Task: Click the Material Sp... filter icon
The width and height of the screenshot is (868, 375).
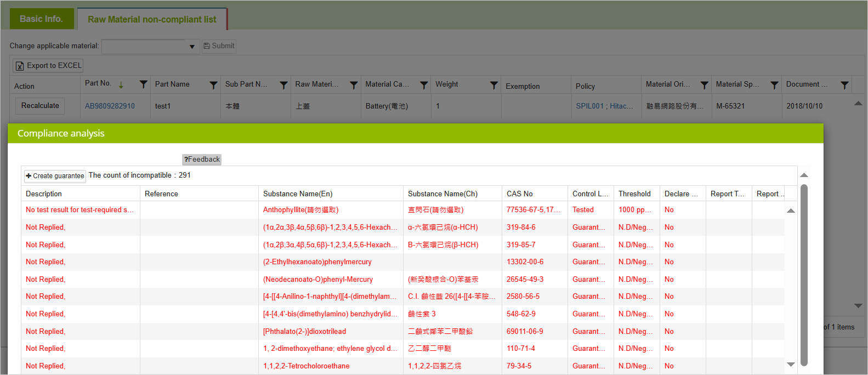Action: tap(774, 85)
